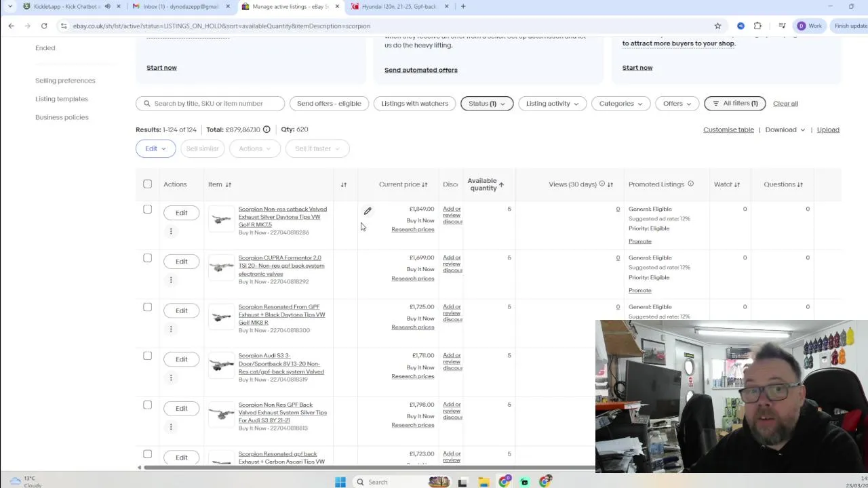Go back using browser back arrow

[11, 26]
